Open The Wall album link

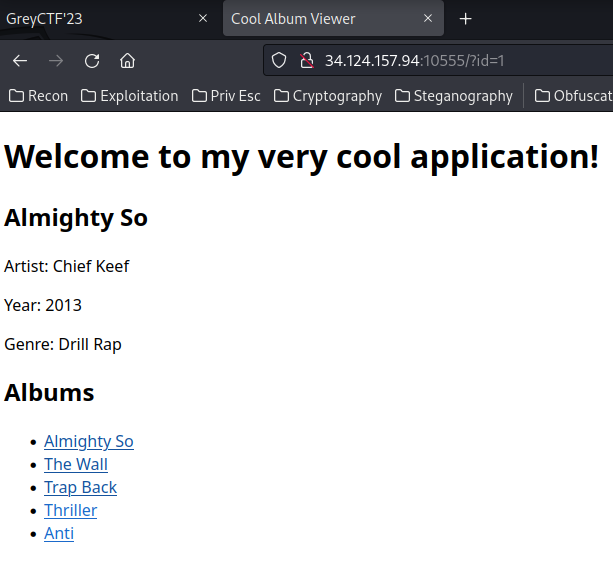(x=76, y=465)
